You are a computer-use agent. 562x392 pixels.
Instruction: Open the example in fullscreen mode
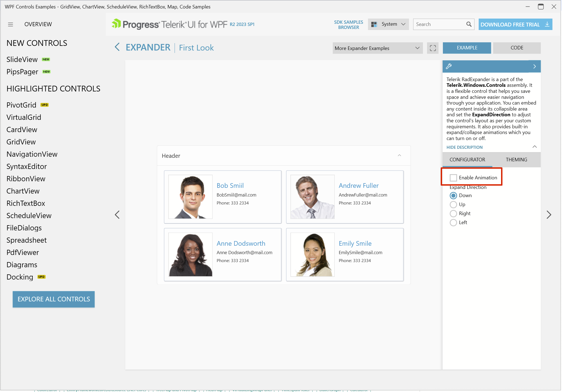(432, 48)
